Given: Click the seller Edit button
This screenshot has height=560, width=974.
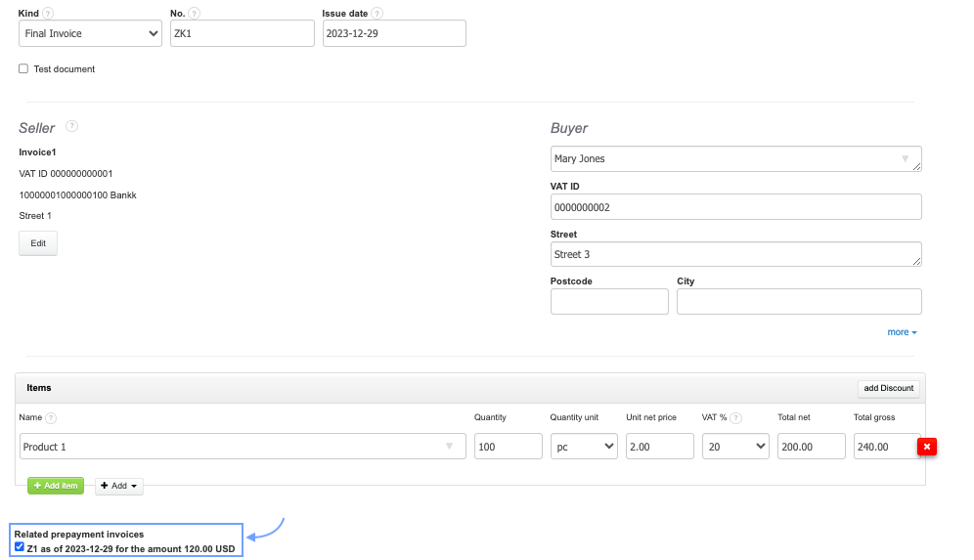Looking at the screenshot, I should point(38,243).
